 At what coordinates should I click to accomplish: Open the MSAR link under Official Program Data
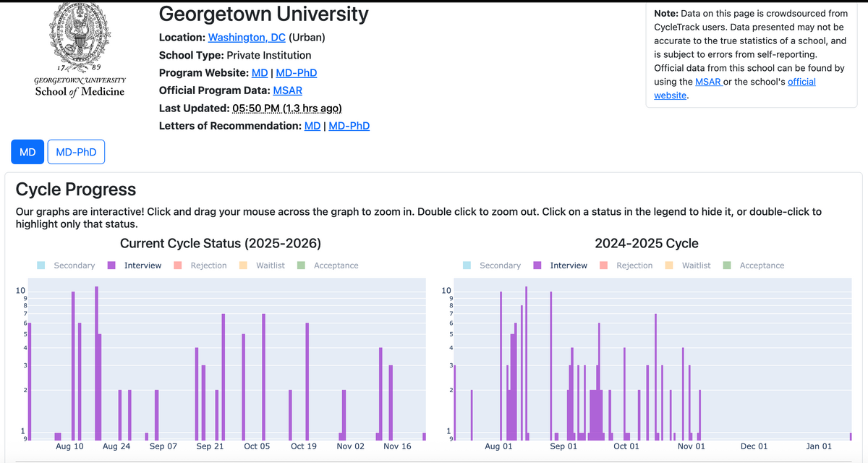click(288, 90)
